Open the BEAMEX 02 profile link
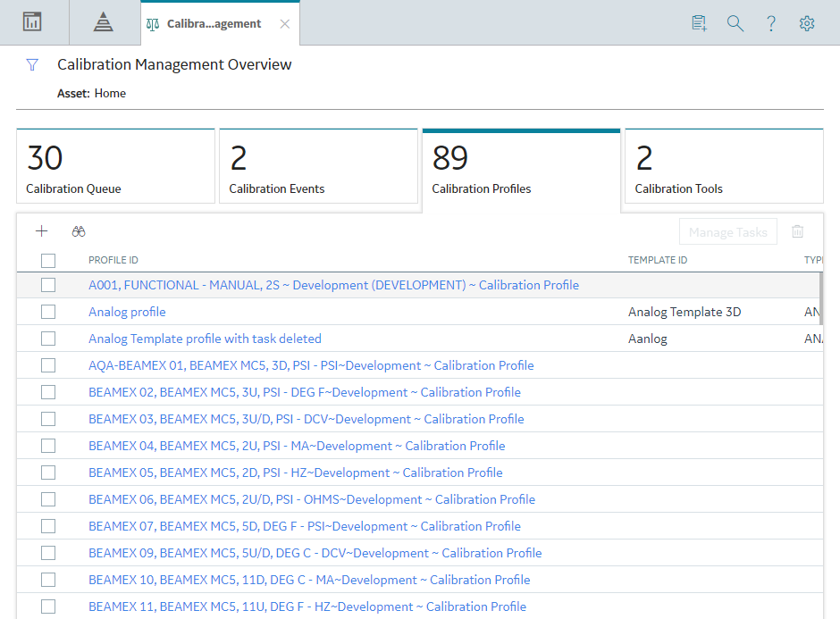 [305, 392]
